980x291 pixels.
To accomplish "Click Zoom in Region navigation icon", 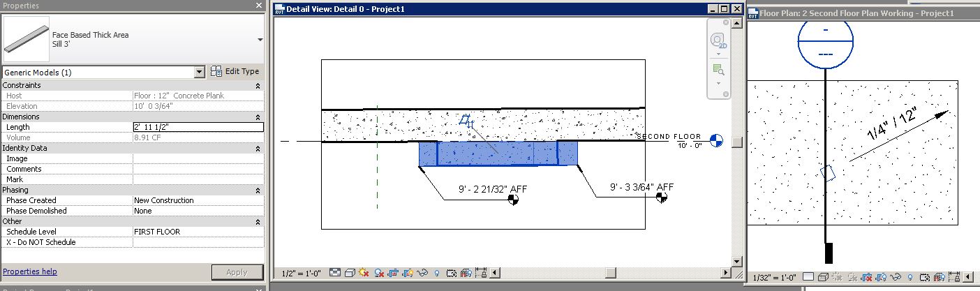I will (x=718, y=70).
